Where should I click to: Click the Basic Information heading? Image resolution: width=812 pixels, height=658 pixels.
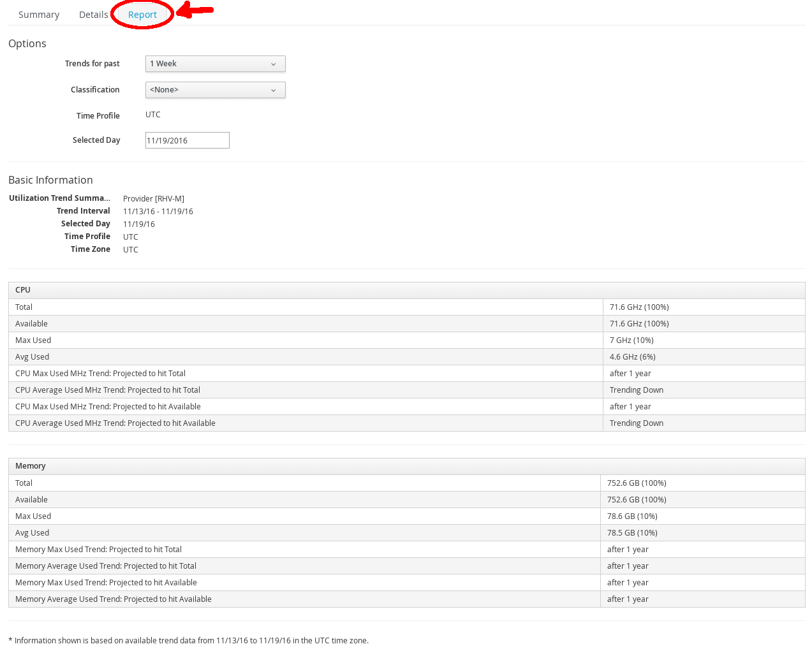[50, 180]
